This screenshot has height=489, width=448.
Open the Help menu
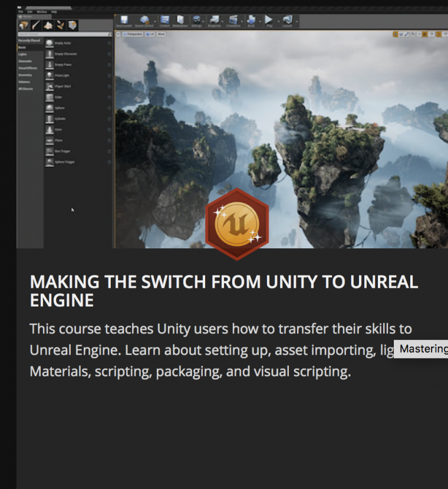click(54, 12)
